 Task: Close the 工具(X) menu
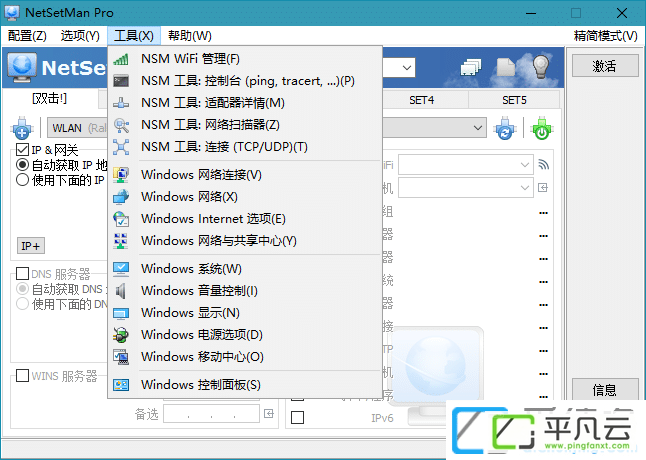134,36
